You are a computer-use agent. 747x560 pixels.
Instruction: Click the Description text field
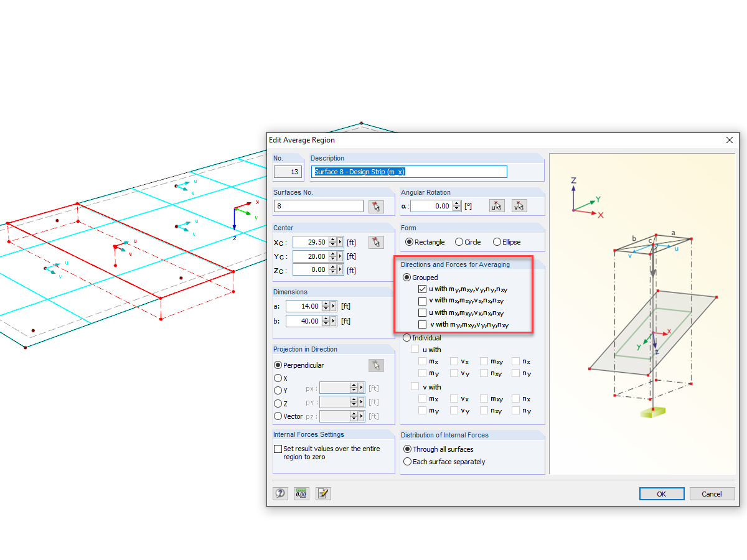pos(409,172)
